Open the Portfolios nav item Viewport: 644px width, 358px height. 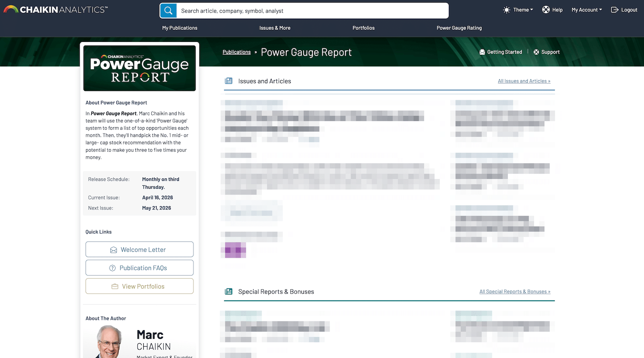[x=363, y=28]
